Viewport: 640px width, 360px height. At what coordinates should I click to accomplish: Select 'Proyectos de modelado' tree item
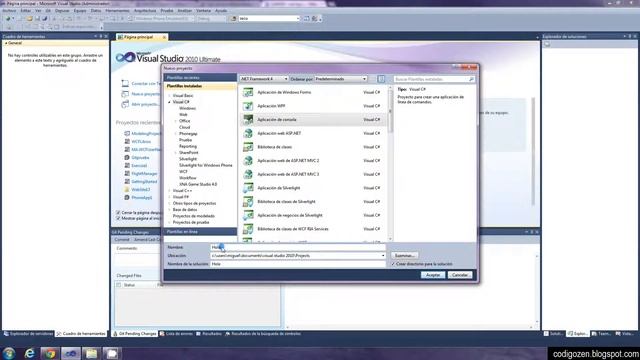tap(193, 216)
